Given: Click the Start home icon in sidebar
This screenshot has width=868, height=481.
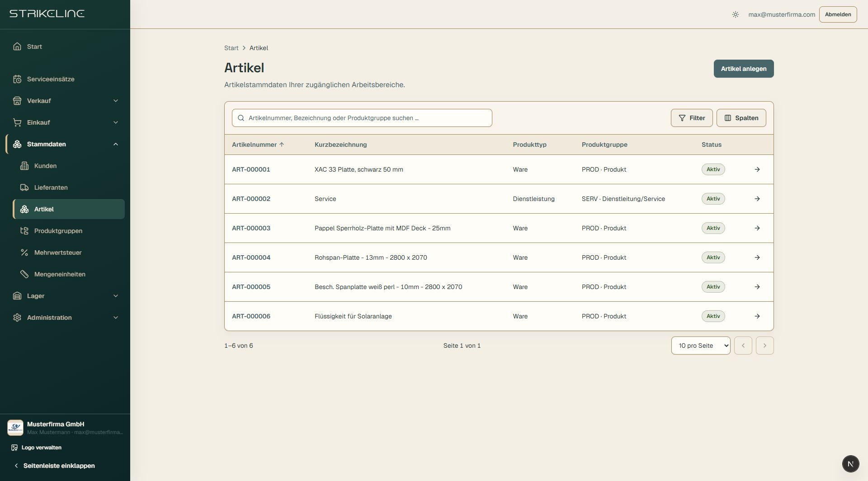Looking at the screenshot, I should tap(17, 47).
